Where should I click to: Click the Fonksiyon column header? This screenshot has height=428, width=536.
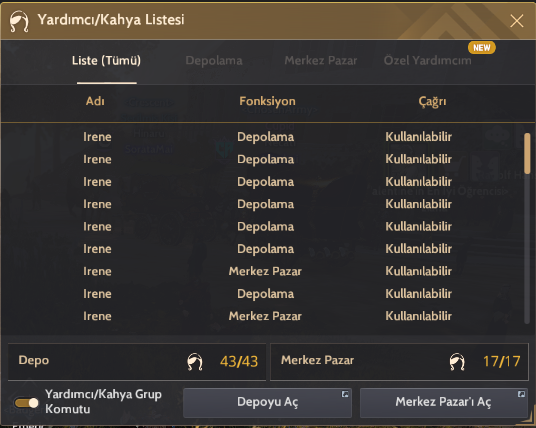[267, 101]
